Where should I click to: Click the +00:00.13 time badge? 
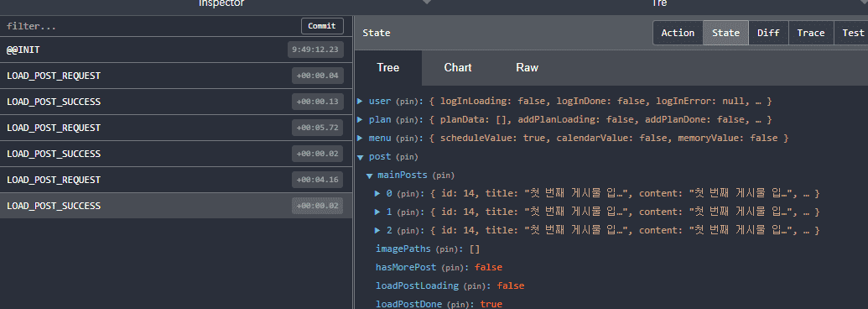[318, 102]
